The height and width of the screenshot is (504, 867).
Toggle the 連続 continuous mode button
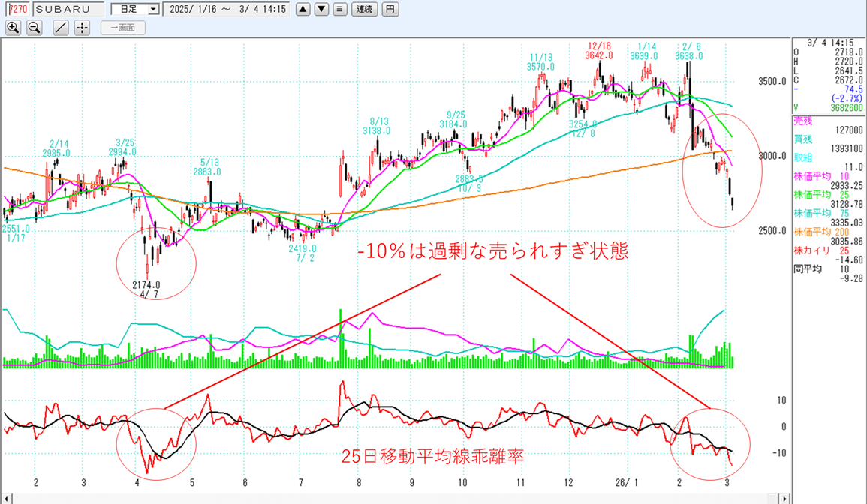point(364,10)
